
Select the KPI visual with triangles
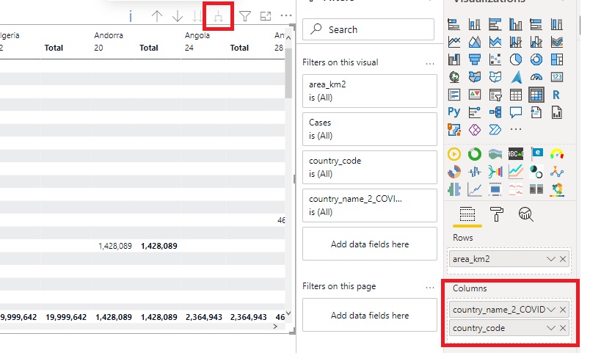(475, 95)
